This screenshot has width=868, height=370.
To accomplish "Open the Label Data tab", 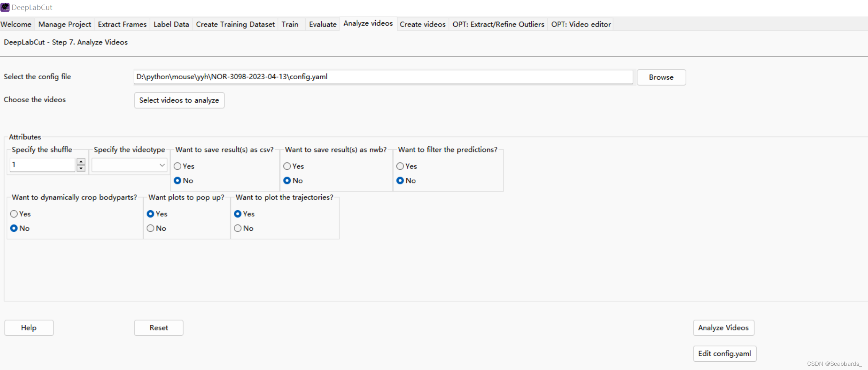I will [x=171, y=25].
